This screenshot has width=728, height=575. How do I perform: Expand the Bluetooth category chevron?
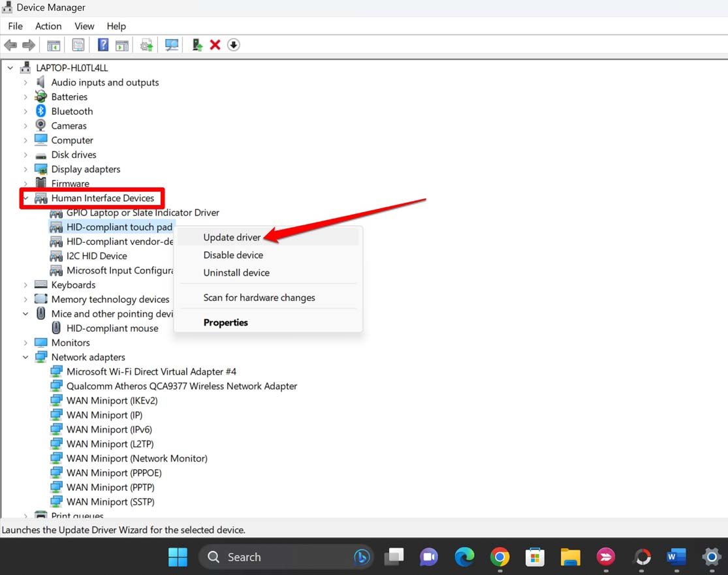25,112
